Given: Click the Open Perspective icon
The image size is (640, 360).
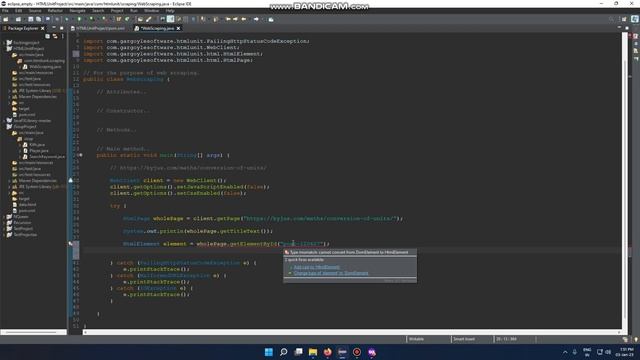Looking at the screenshot, I should 624,19.
